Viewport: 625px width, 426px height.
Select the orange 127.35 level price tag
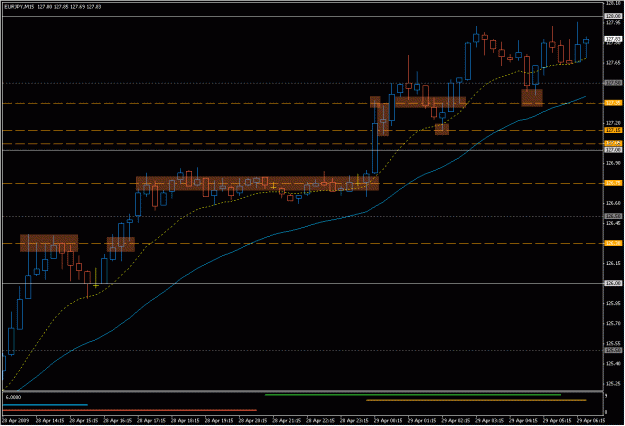click(613, 103)
